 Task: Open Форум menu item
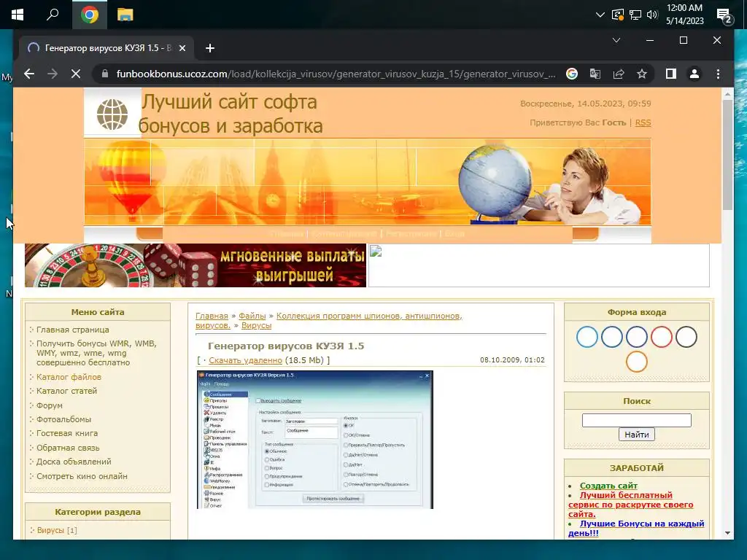[49, 405]
